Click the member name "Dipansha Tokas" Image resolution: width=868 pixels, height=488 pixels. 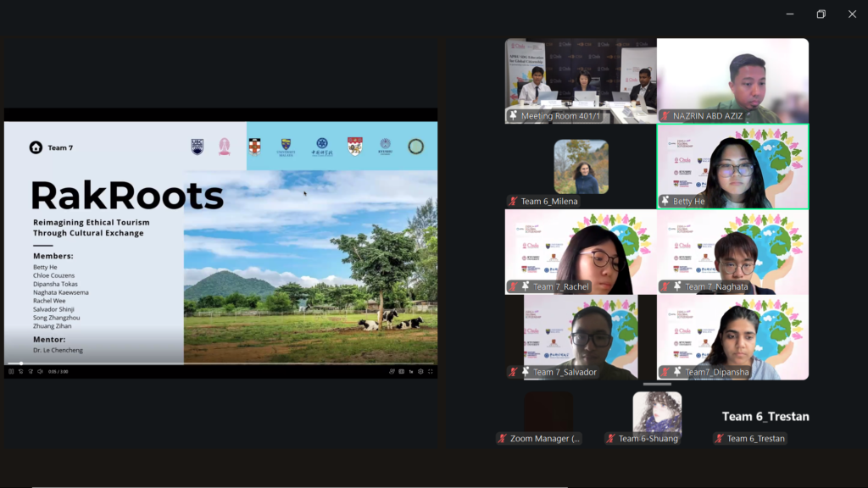(55, 284)
